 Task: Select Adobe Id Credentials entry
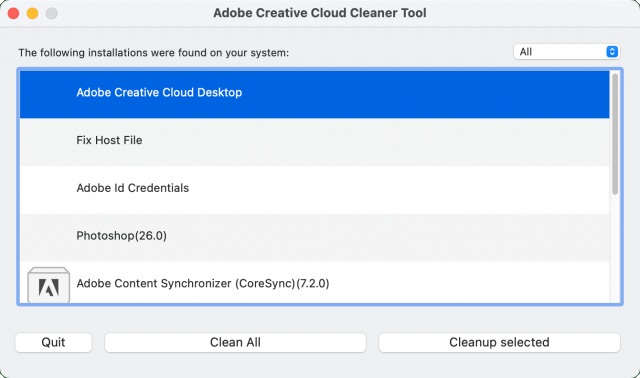(x=314, y=190)
